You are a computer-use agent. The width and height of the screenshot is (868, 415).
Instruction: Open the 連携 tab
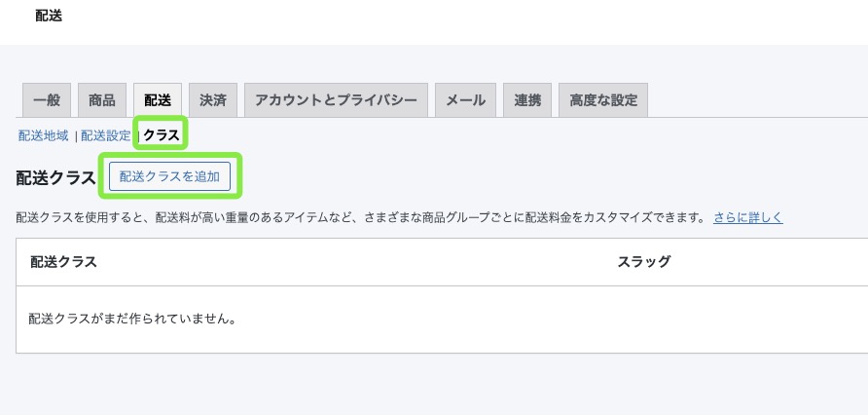(x=527, y=100)
